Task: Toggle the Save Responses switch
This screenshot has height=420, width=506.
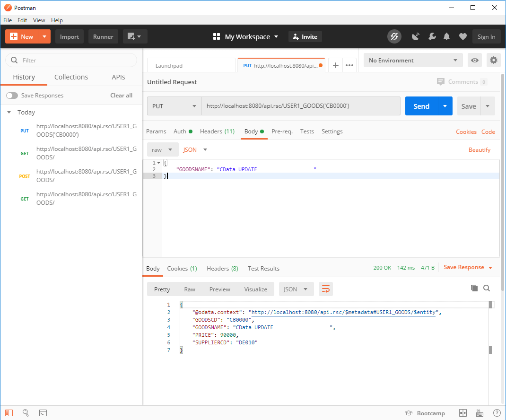Action: click(12, 96)
